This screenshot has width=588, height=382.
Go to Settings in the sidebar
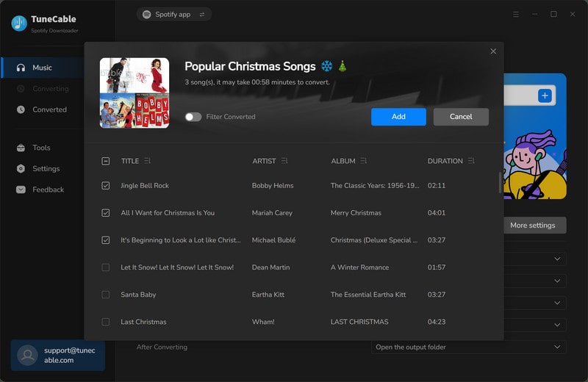[46, 168]
